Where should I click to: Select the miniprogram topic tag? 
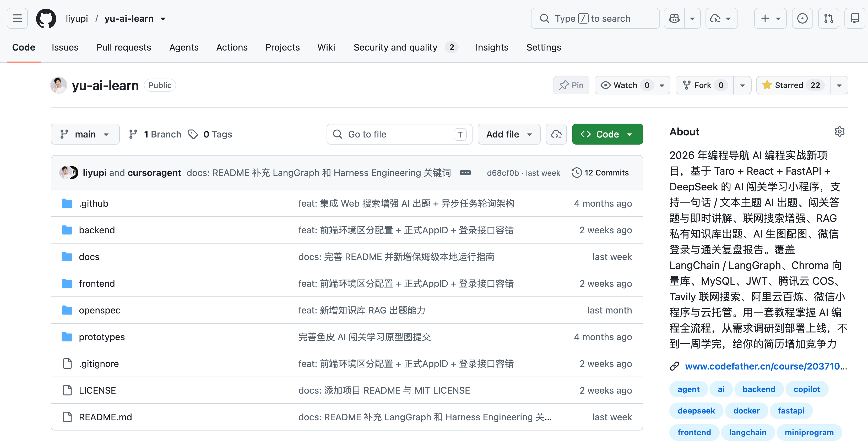point(809,433)
